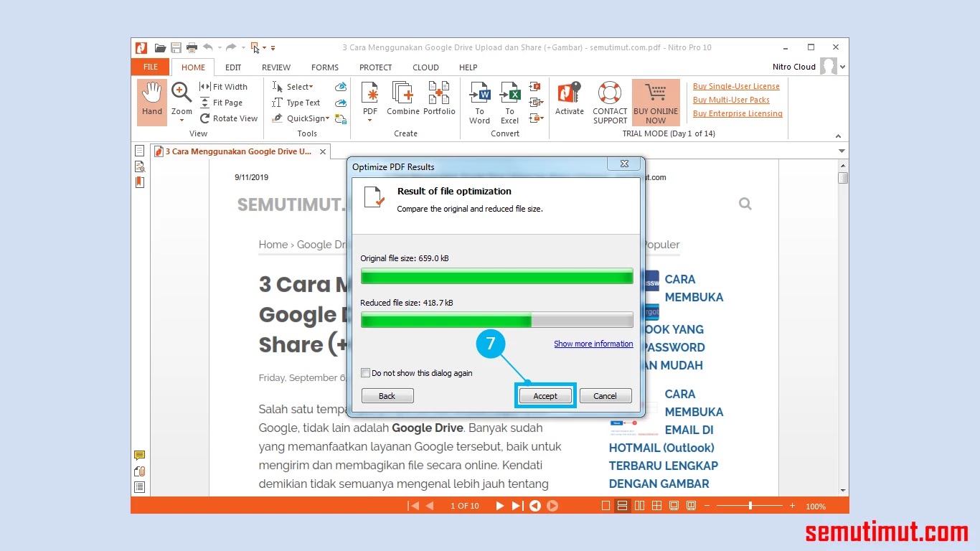Click the Back button in dialog
Viewport: 980px width, 551px height.
pyautogui.click(x=387, y=396)
